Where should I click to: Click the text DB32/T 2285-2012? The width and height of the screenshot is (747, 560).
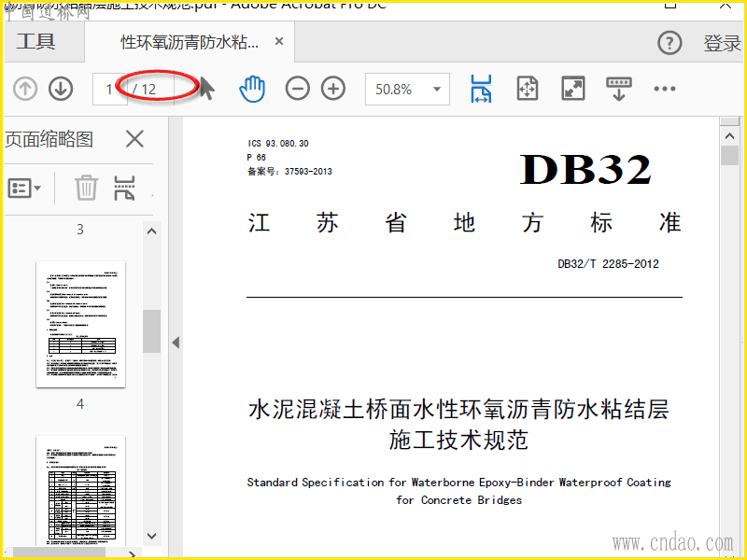coord(609,264)
